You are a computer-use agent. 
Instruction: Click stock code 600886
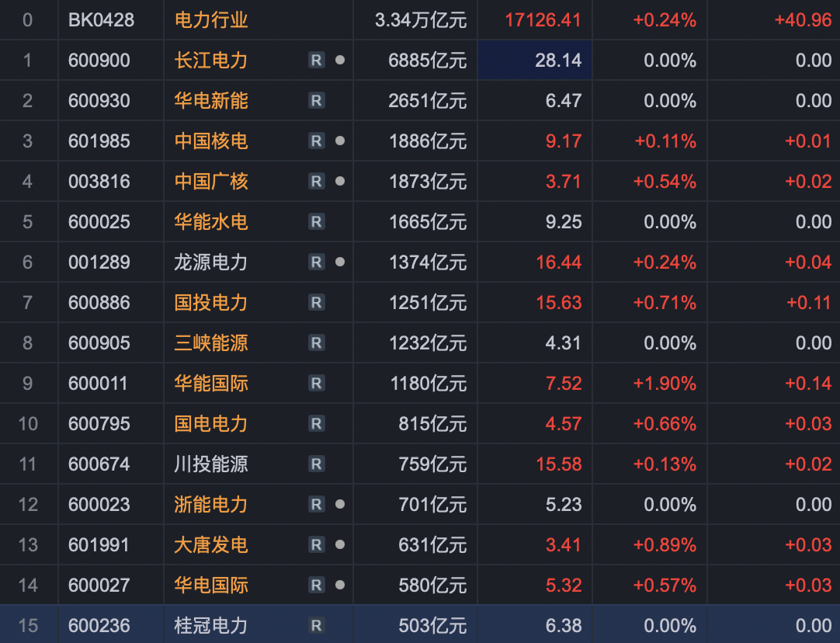99,302
